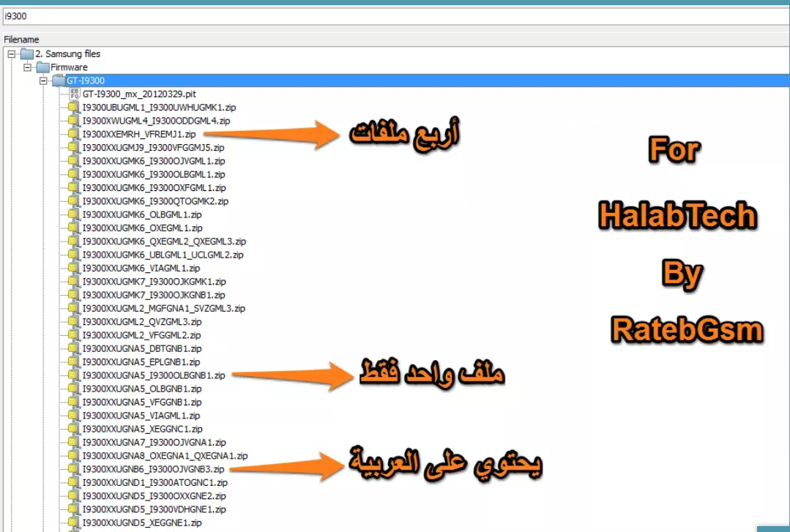Viewport: 790px width, 532px height.
Task: Select I9300XXUGNA5_OLBGNB1.zip file name
Action: click(142, 389)
